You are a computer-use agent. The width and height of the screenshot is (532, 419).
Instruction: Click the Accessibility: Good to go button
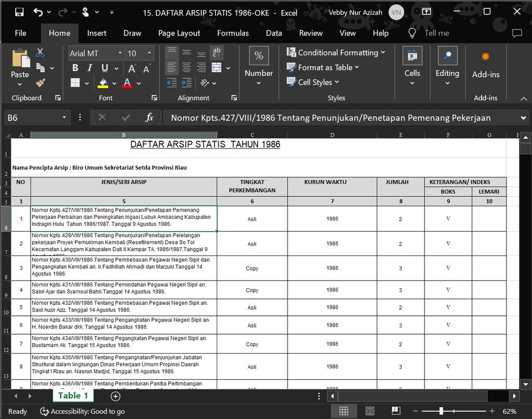82,411
